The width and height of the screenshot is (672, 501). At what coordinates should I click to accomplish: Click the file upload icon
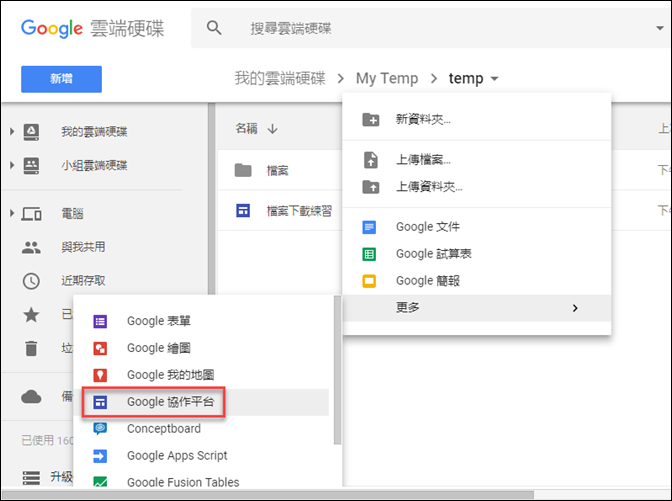click(371, 160)
